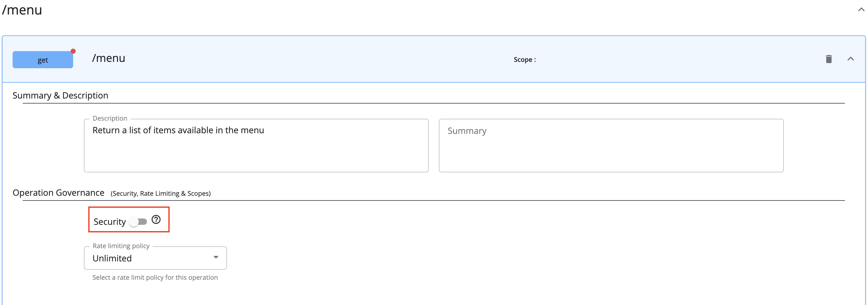Click the "Rate limiting policy" field label
Screen dimensions: 868x305
point(121,246)
